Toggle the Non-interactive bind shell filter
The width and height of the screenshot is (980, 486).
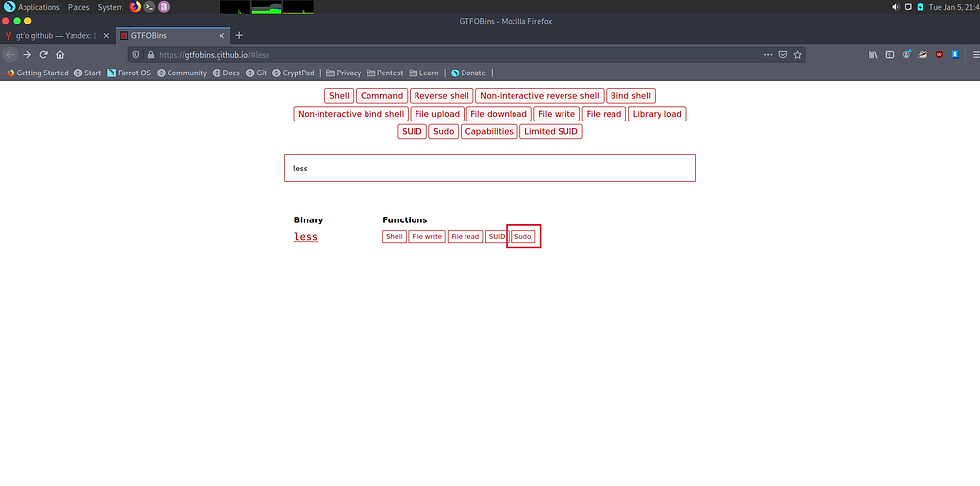tap(351, 114)
